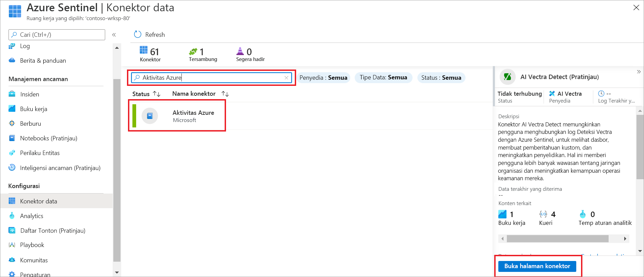
Task: Click the AI Vectra Detect logo icon
Action: pyautogui.click(x=508, y=77)
